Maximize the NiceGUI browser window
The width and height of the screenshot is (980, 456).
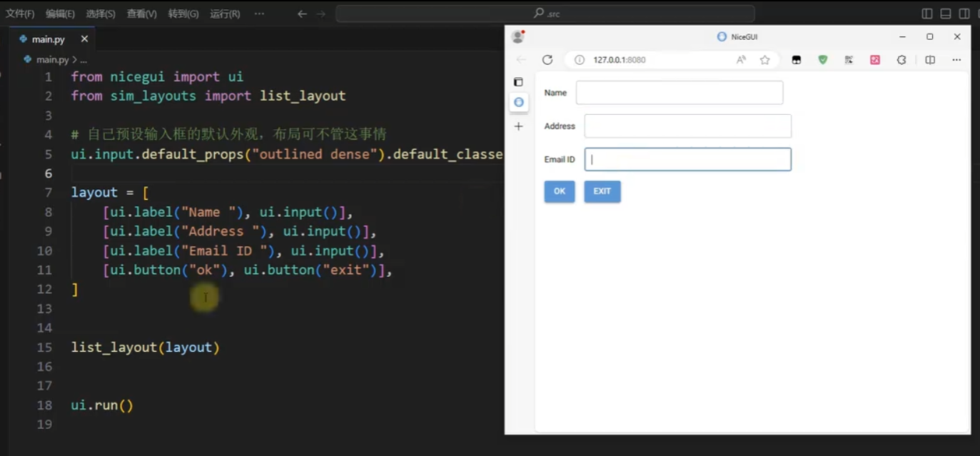click(x=930, y=36)
